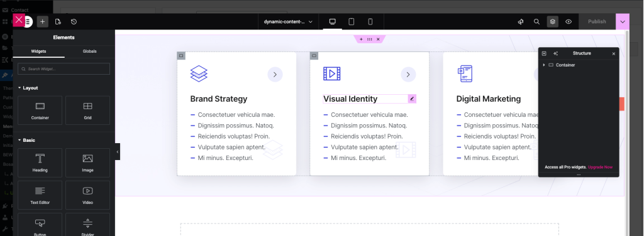Click the Publish button
644x236 pixels.
pyautogui.click(x=597, y=22)
